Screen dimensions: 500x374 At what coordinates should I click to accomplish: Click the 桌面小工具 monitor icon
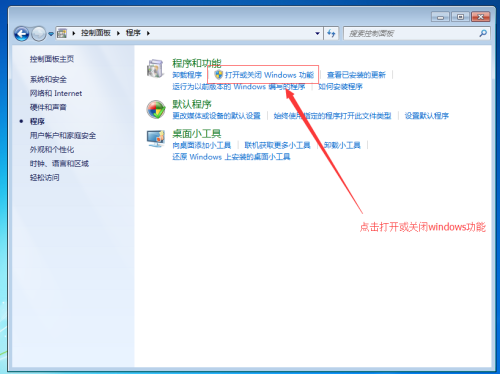click(156, 138)
